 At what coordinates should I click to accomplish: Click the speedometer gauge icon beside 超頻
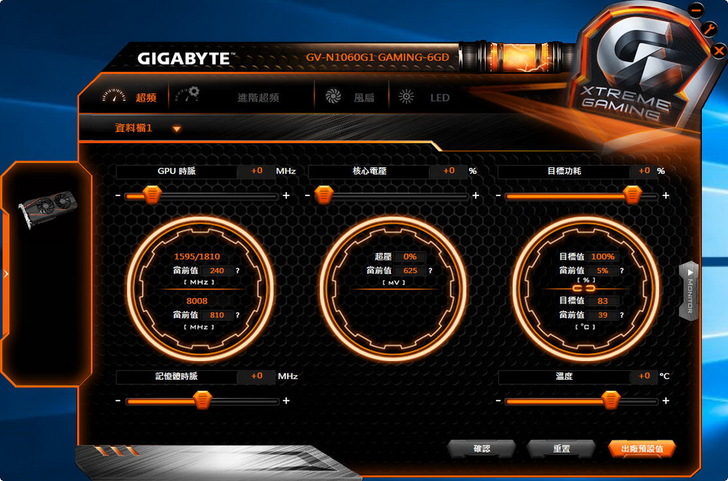click(x=114, y=96)
